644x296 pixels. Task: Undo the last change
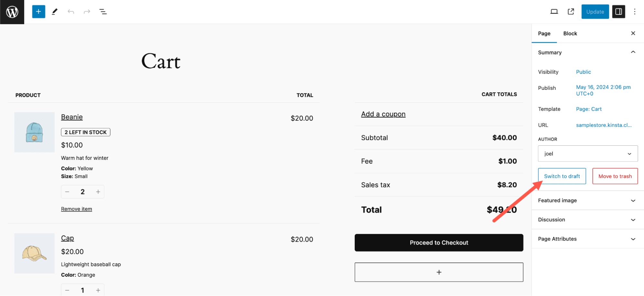pos(71,12)
